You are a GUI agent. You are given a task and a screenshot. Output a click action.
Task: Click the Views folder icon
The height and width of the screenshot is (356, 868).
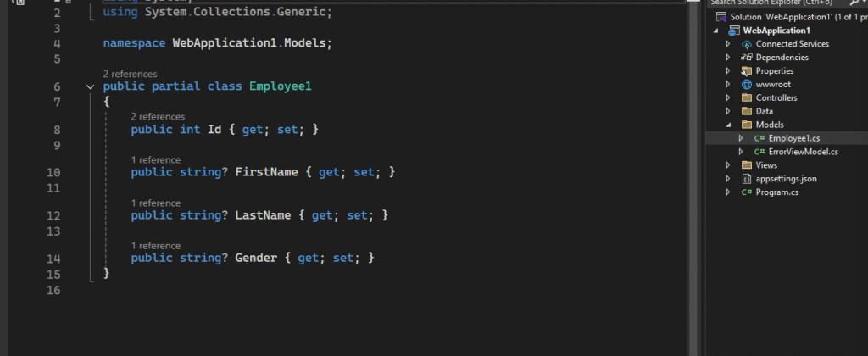click(747, 165)
